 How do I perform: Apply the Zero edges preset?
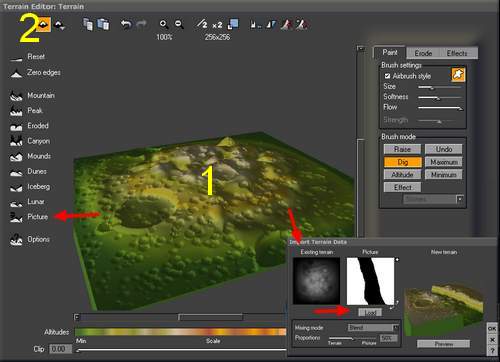(x=35, y=73)
